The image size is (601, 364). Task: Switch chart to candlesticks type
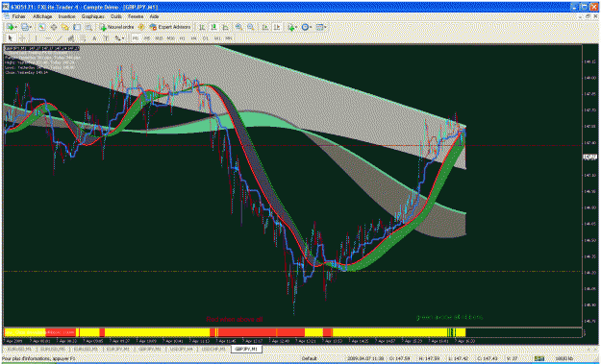(x=213, y=27)
